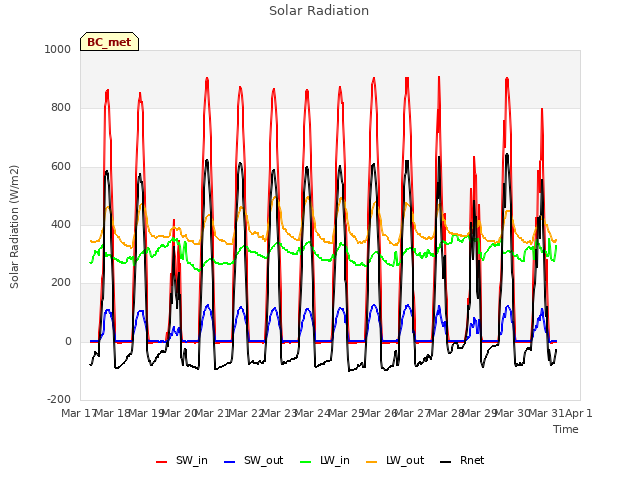Toggle the Rnet legend entry
The width and height of the screenshot is (640, 480).
[462, 460]
